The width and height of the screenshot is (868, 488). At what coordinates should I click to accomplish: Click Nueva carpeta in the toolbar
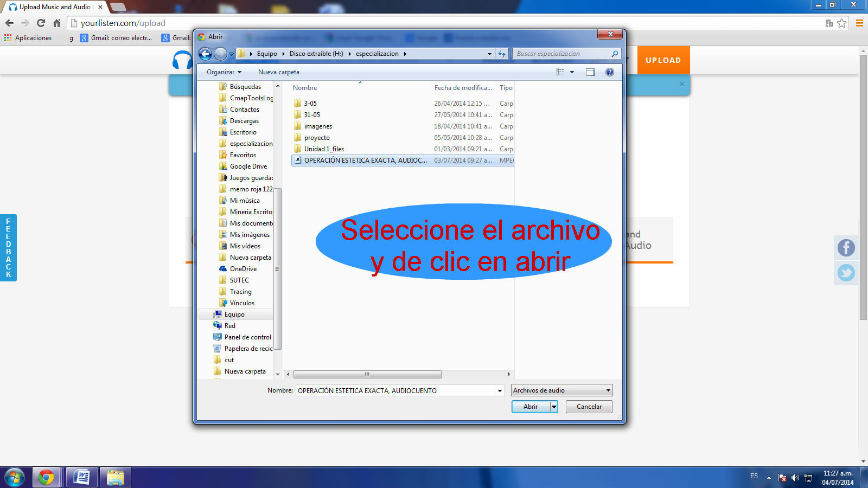coord(278,72)
